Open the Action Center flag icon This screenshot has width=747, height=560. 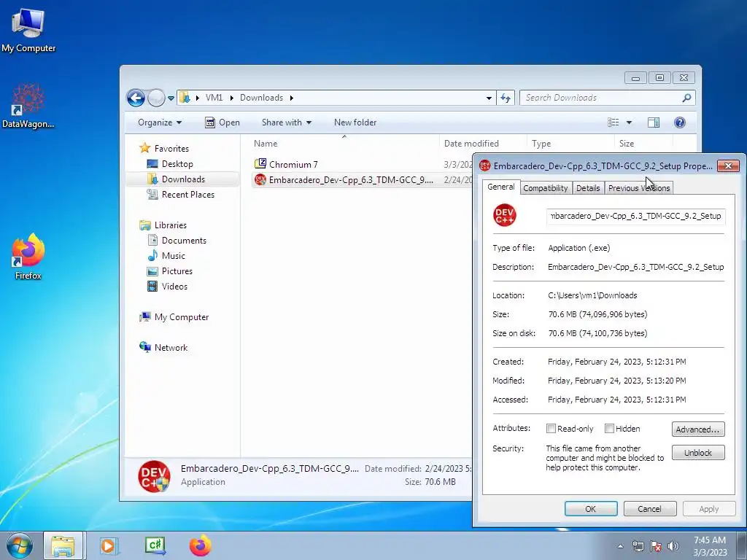pos(656,546)
